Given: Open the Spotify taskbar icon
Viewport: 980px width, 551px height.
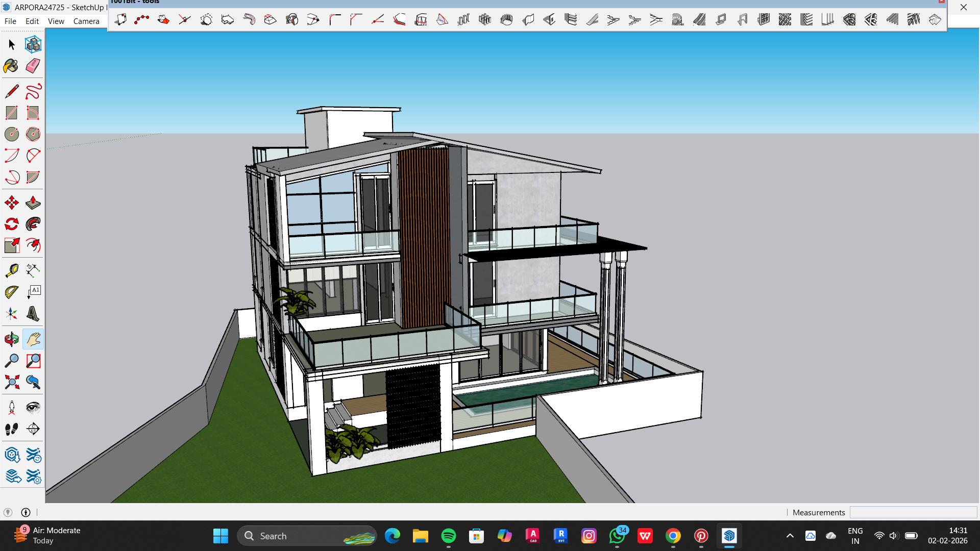Looking at the screenshot, I should tap(448, 536).
